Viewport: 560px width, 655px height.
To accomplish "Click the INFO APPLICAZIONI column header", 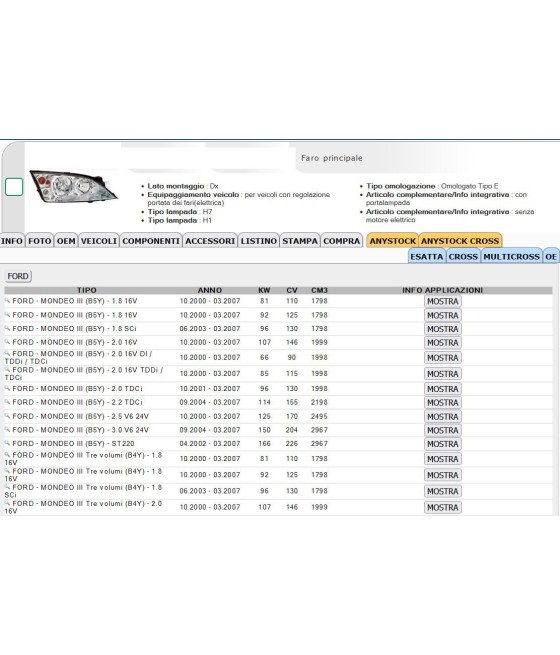I will click(x=443, y=290).
